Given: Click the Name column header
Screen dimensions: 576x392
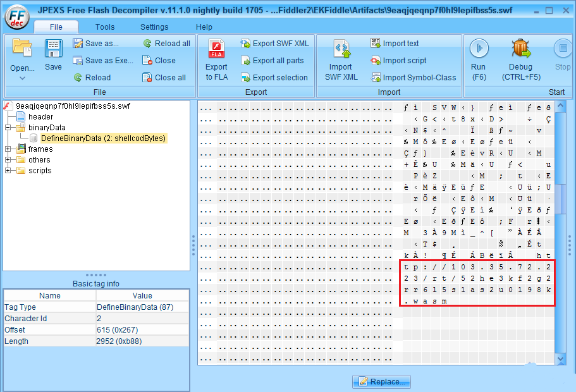Looking at the screenshot, I should click(x=49, y=296).
